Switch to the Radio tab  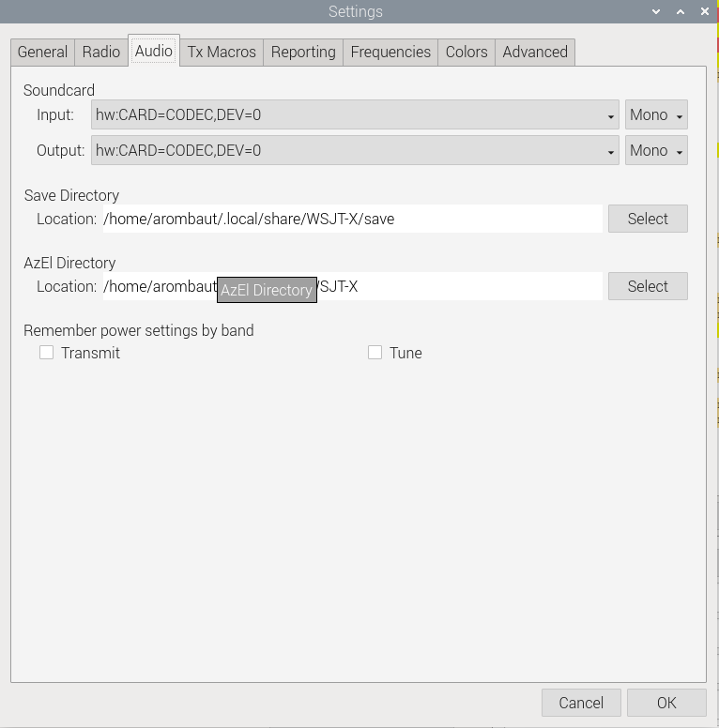pos(100,52)
